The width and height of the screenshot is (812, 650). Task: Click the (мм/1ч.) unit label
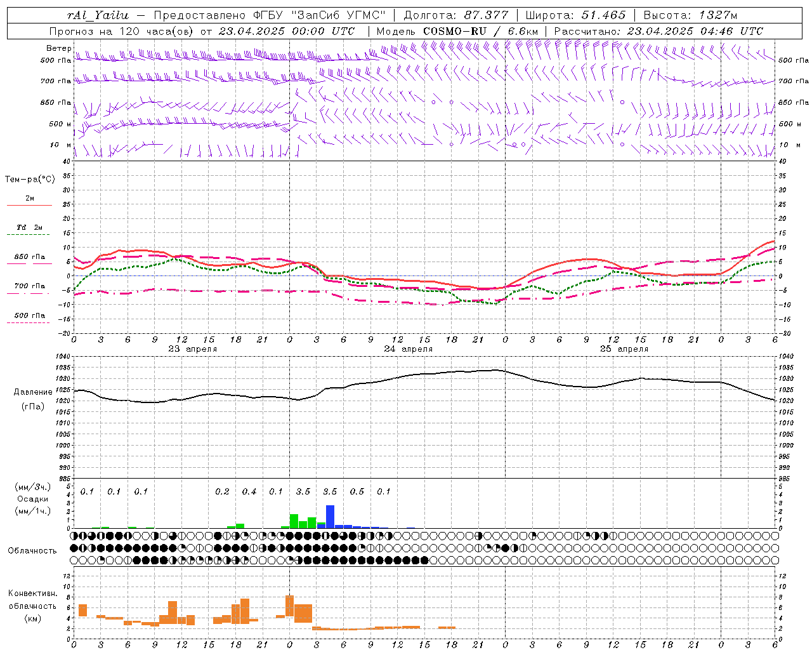click(x=33, y=511)
